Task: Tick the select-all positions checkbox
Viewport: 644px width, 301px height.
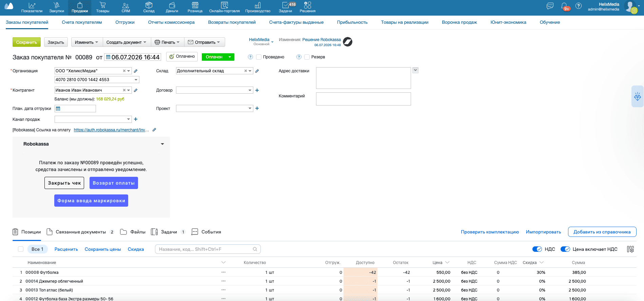Action: 21,249
